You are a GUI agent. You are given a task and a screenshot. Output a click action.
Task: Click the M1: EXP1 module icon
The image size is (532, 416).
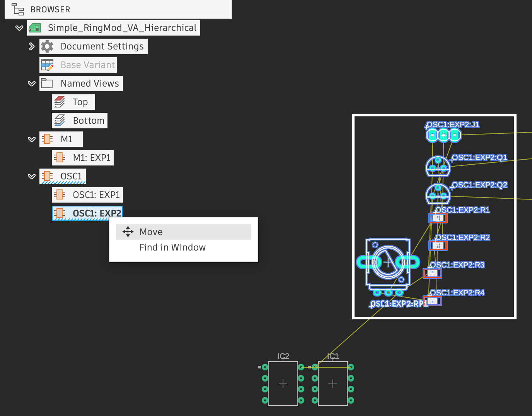coord(60,157)
